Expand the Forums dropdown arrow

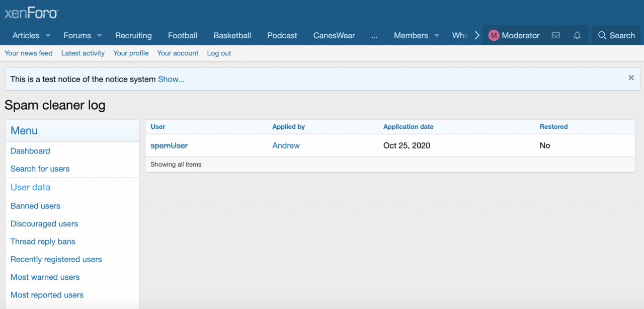pos(100,36)
